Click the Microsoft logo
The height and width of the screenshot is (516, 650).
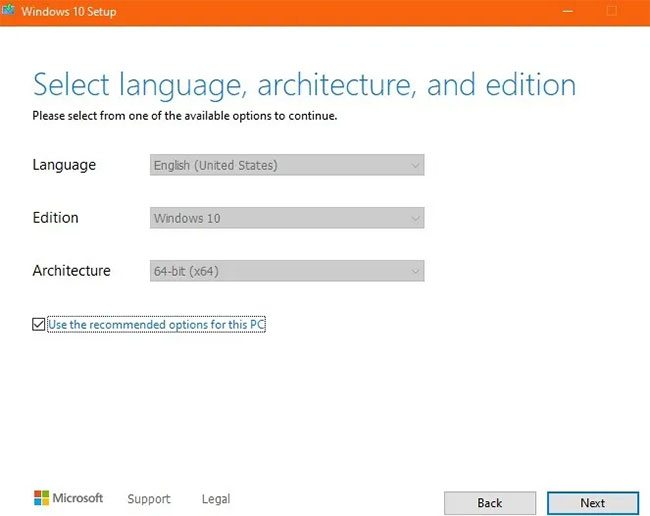[68, 498]
